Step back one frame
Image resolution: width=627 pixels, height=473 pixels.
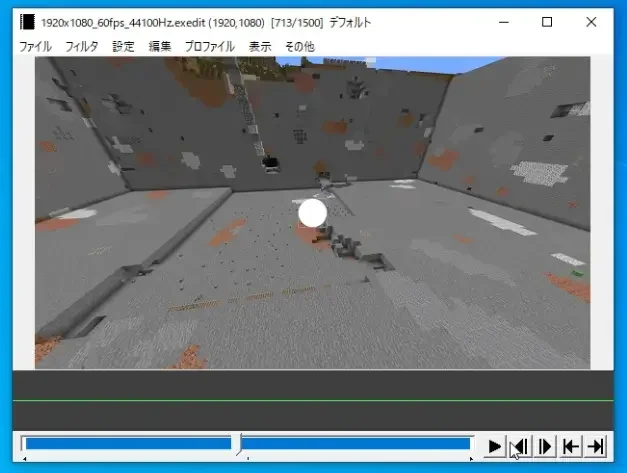520,446
